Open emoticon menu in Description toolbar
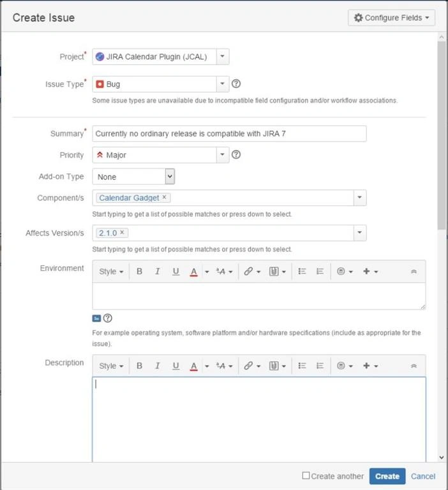Screen dimensions: 448x490 345,366
